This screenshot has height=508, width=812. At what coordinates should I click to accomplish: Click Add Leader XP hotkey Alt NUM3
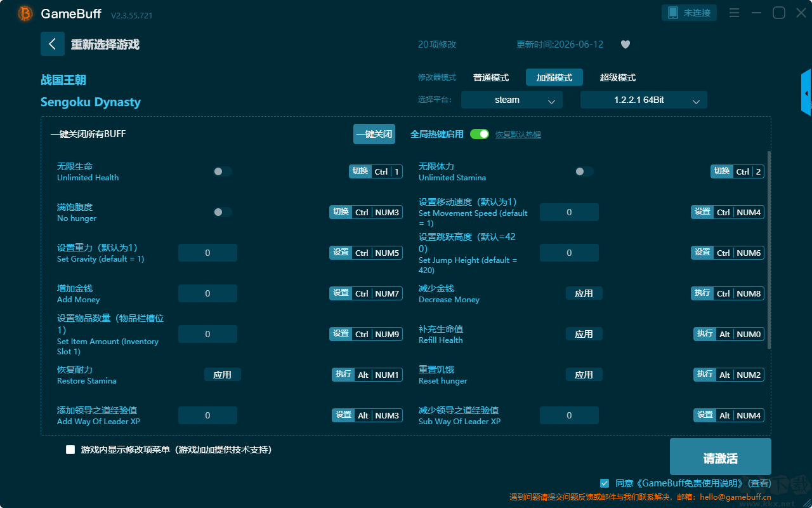tap(367, 415)
